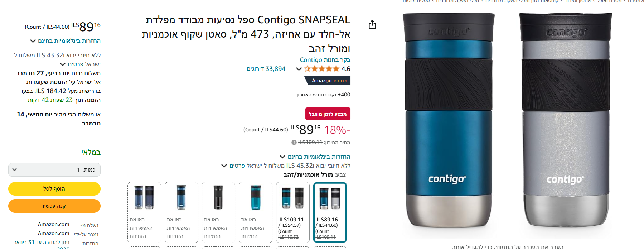Open the 33,894 ratings link
The image size is (644, 249).
click(266, 69)
